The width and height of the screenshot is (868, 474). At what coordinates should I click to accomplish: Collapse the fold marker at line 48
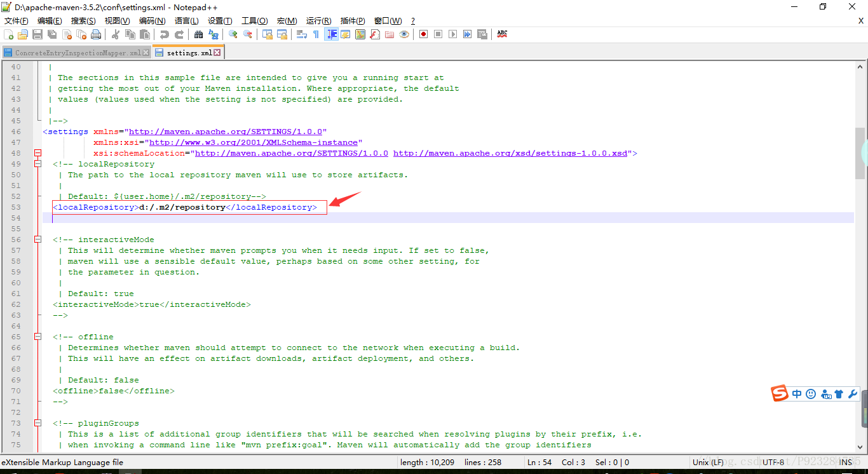[x=37, y=153]
